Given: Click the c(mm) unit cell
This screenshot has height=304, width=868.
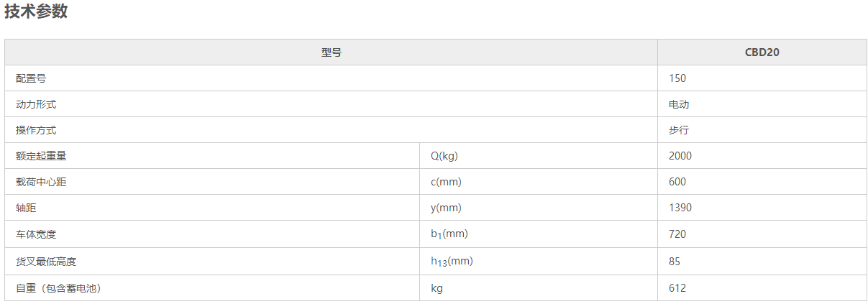Looking at the screenshot, I should (x=539, y=182).
